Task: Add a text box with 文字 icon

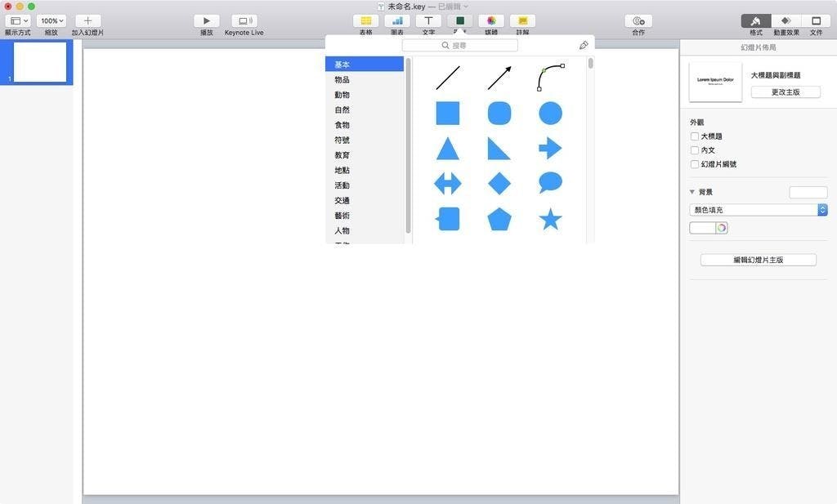Action: click(x=428, y=20)
